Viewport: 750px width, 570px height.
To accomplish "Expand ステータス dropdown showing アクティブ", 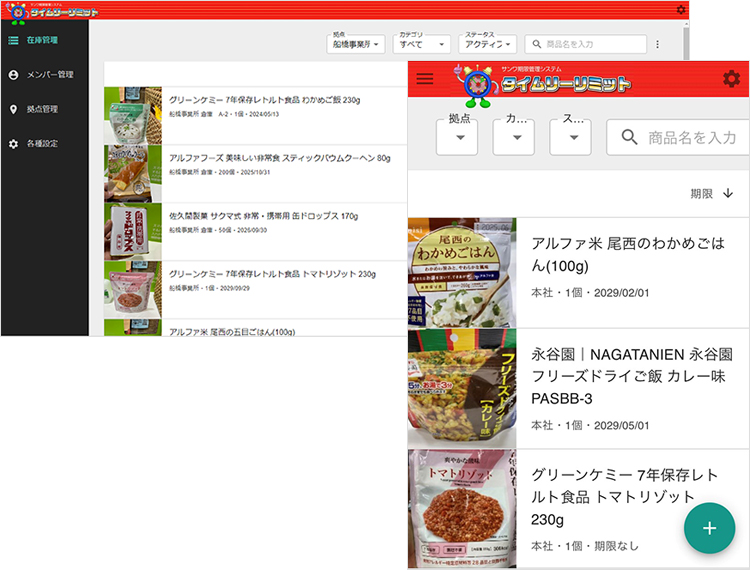I will [487, 44].
